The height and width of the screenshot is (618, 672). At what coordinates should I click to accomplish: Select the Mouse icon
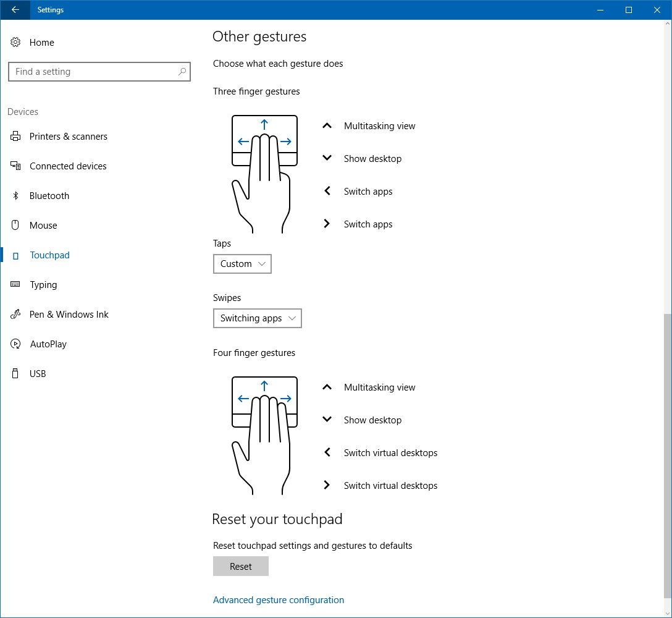click(x=15, y=225)
